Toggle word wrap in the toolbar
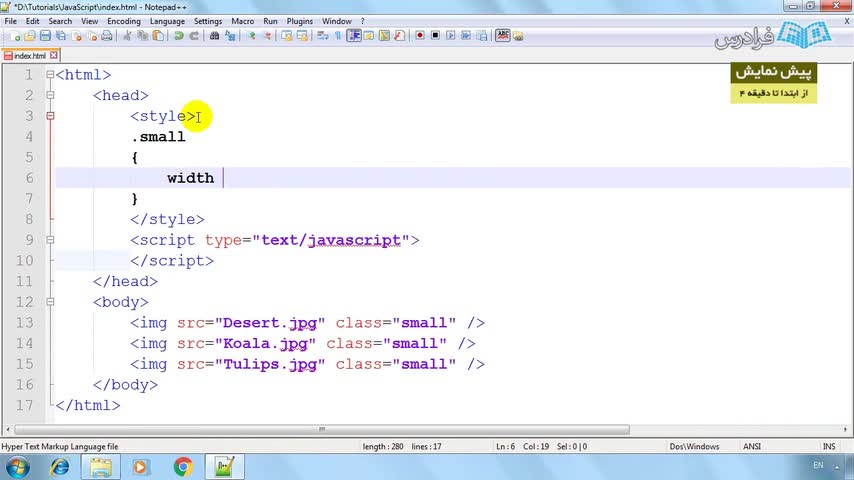Viewport: 854px width, 480px height. [x=322, y=36]
